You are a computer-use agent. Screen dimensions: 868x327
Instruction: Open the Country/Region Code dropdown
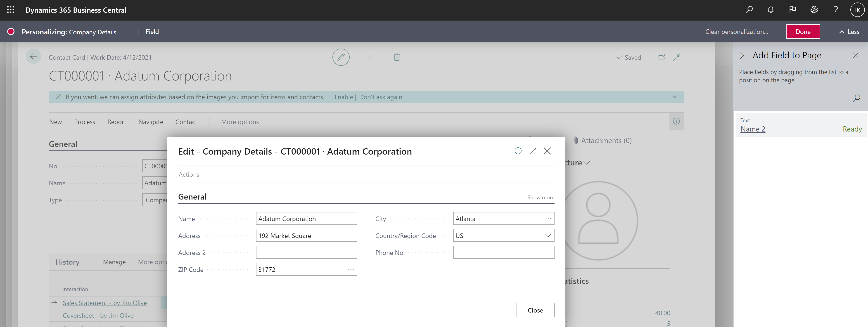click(x=548, y=236)
